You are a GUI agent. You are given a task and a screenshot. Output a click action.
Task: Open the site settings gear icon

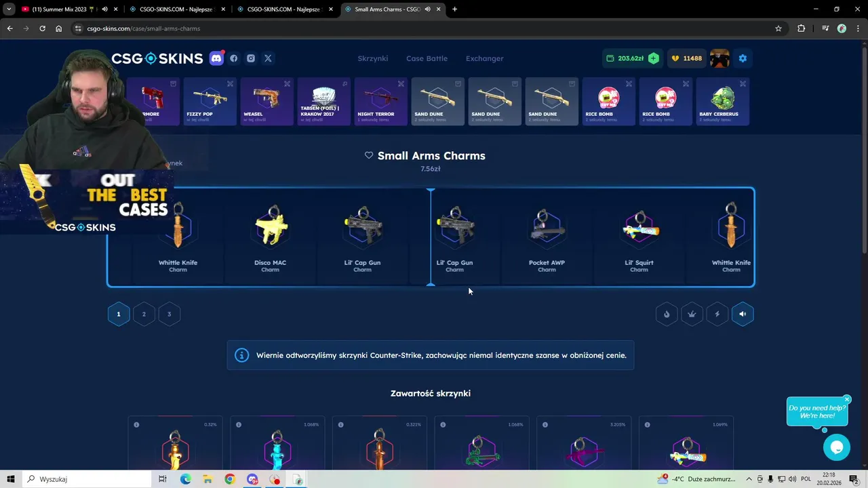coord(743,58)
